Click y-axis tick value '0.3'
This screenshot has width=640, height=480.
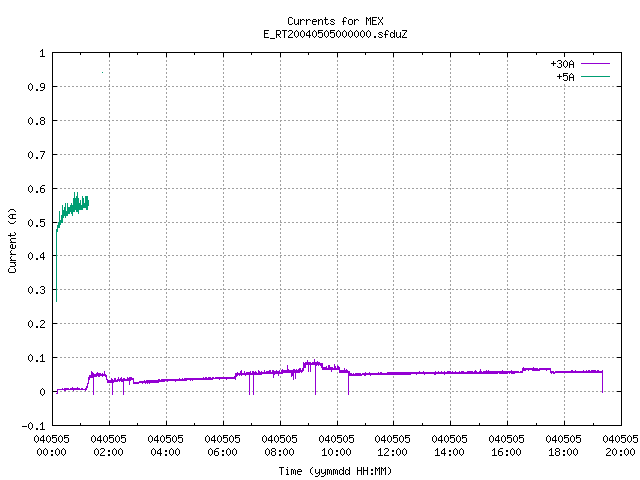[x=36, y=290]
